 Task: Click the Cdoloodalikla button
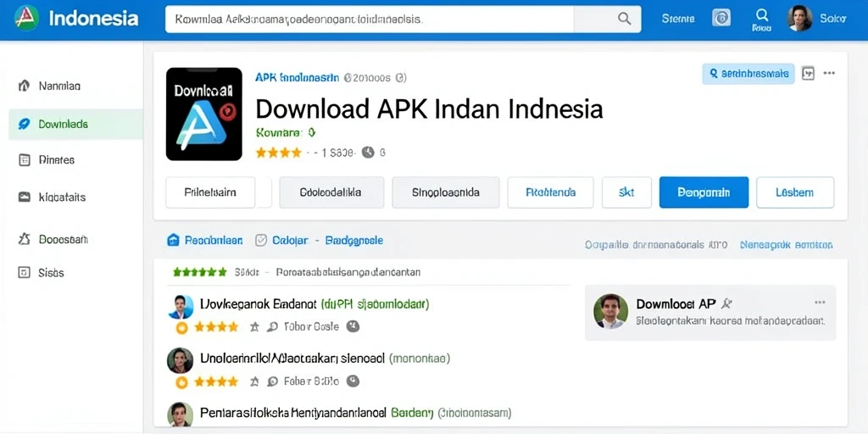331,192
